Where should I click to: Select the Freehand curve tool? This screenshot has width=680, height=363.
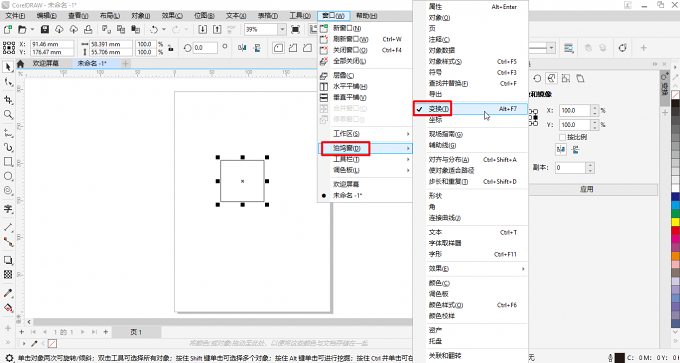(8, 132)
